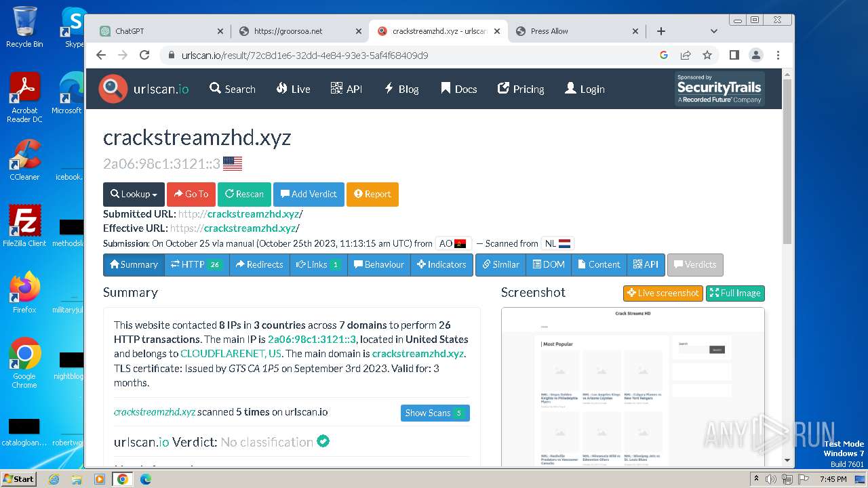This screenshot has width=868, height=488.
Task: Toggle Chrome side panel icon
Action: coord(734,56)
